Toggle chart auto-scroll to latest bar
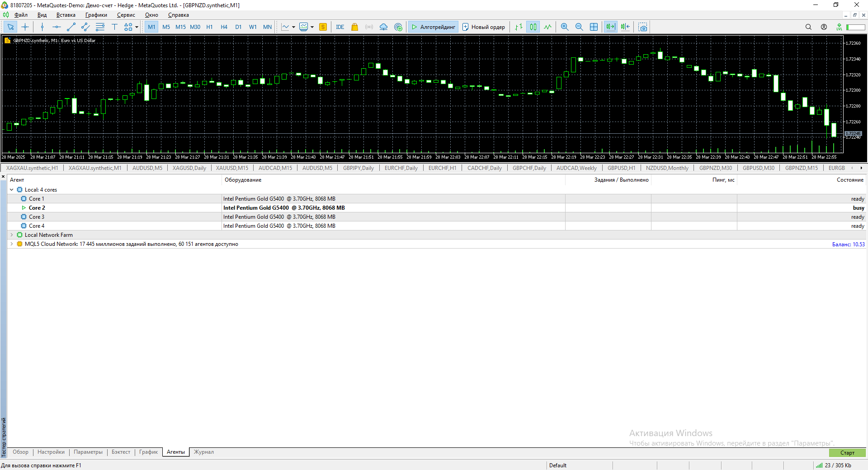 [x=610, y=27]
